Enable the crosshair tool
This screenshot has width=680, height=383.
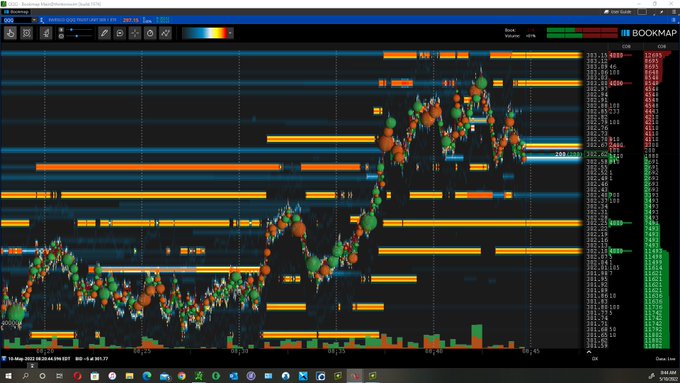(x=135, y=33)
